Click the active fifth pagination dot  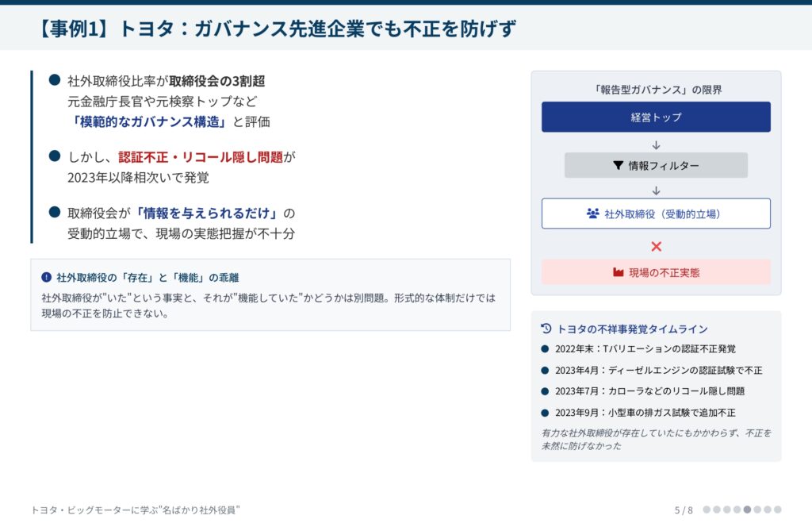pyautogui.click(x=747, y=510)
